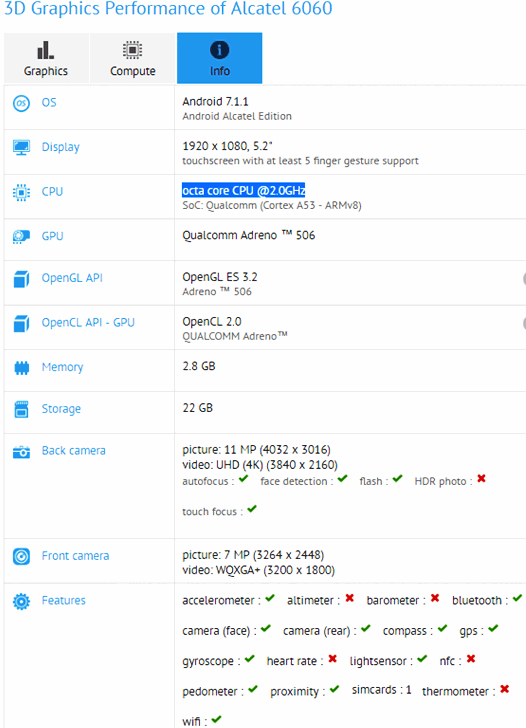Click the OS row icon
This screenshot has height=728, width=526.
click(21, 103)
